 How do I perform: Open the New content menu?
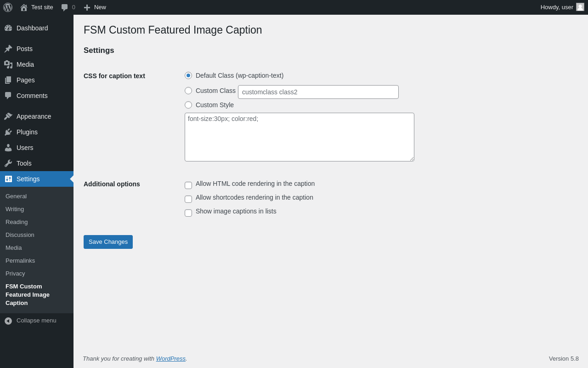(95, 7)
